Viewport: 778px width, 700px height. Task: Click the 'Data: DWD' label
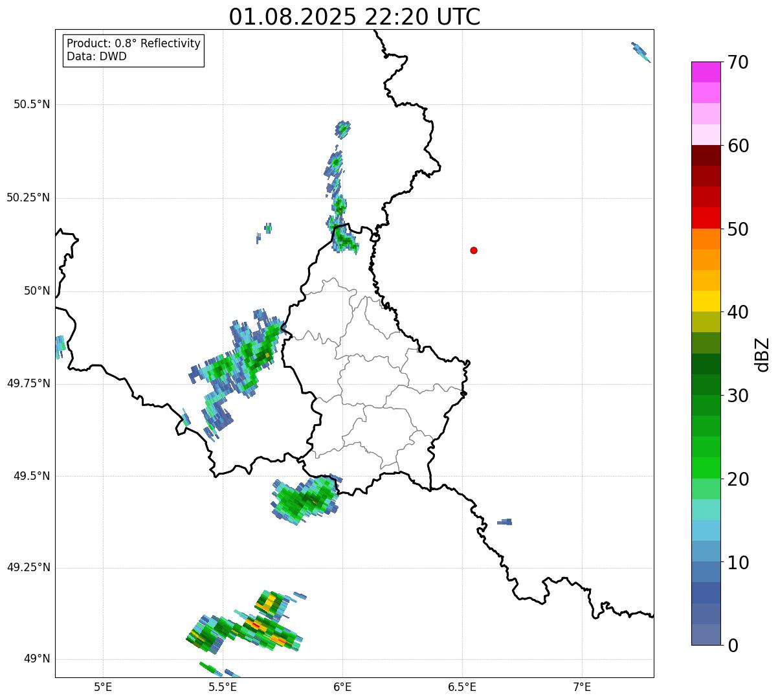tap(96, 56)
